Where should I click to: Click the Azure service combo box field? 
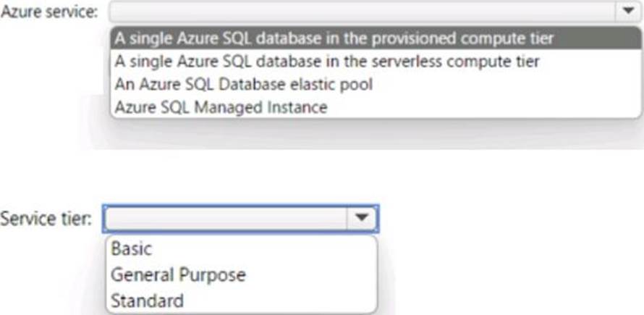coord(375,11)
